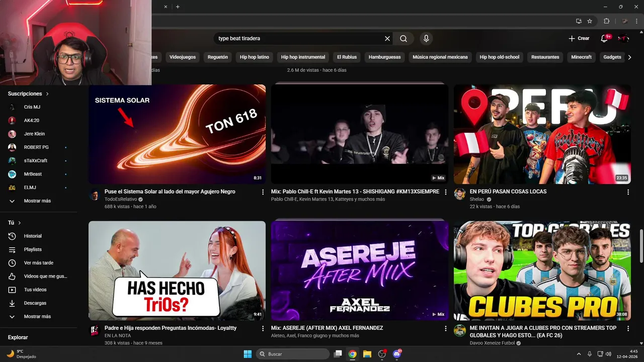Select the Videojuegos chip

coord(183,57)
